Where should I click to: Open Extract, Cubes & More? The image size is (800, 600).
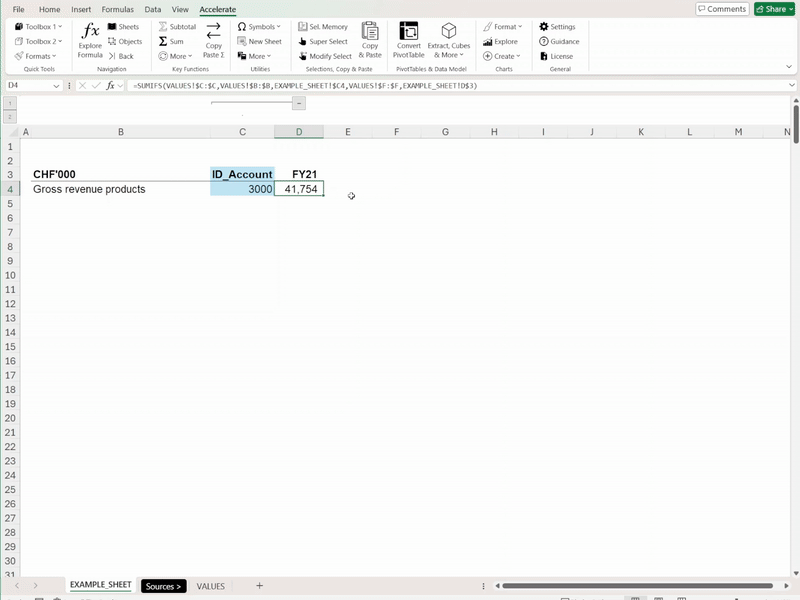click(x=449, y=40)
